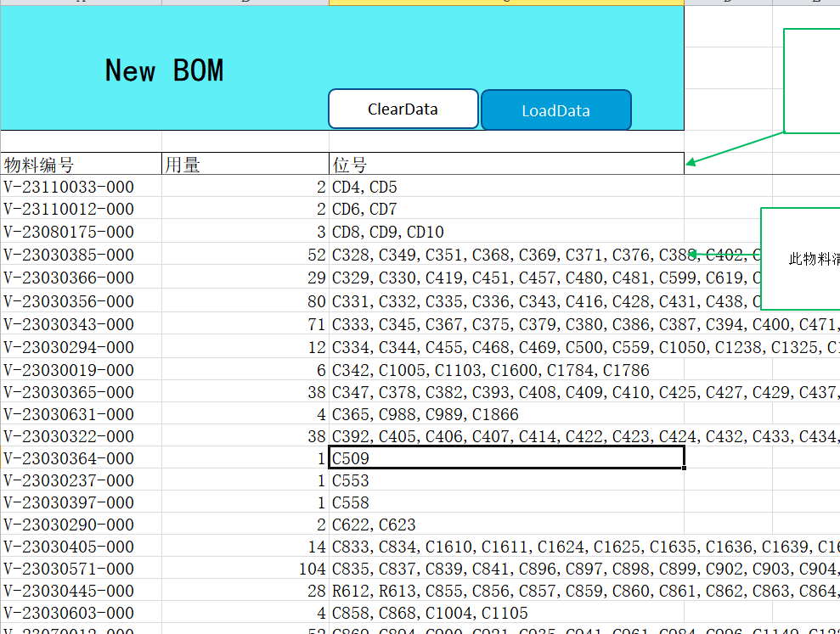Select the active cell containing C509

click(507, 457)
